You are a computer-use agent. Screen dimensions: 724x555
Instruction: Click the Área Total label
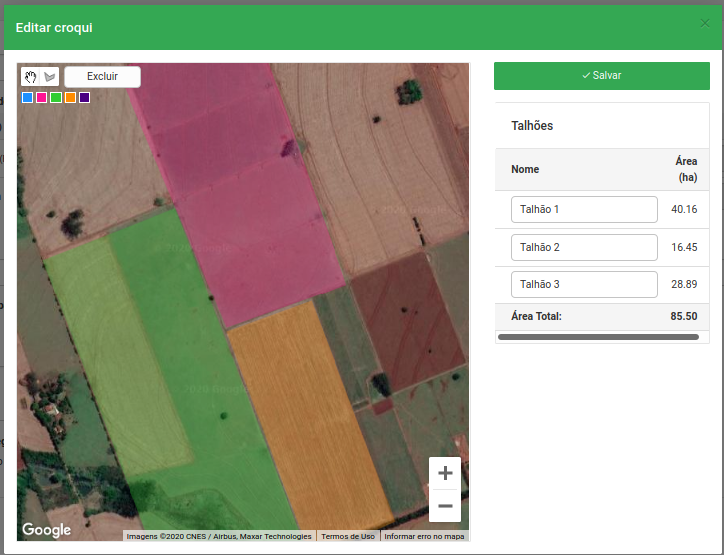point(536,316)
